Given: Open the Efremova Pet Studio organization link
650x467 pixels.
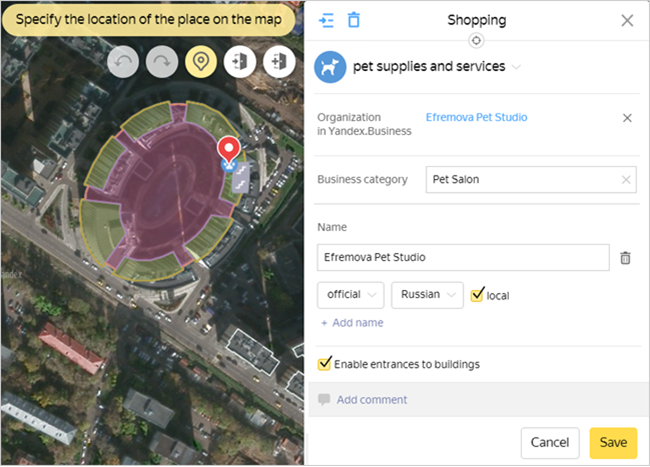Looking at the screenshot, I should 476,118.
